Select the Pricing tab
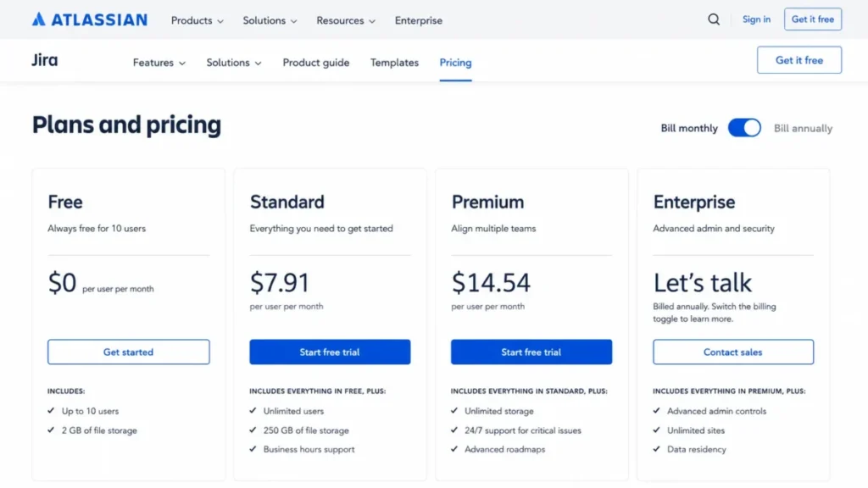The height and width of the screenshot is (488, 868). pos(455,63)
